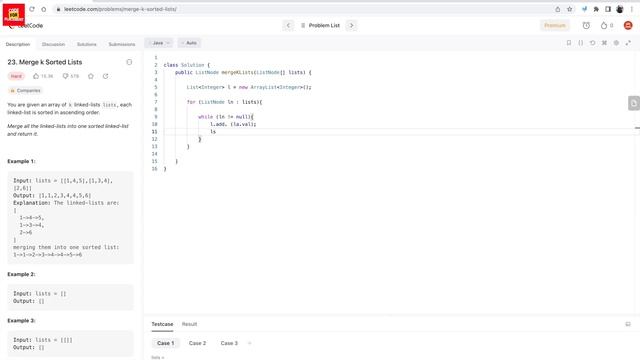Open the timer alarm clock icon
This screenshot has width=640, height=360.
point(586,25)
